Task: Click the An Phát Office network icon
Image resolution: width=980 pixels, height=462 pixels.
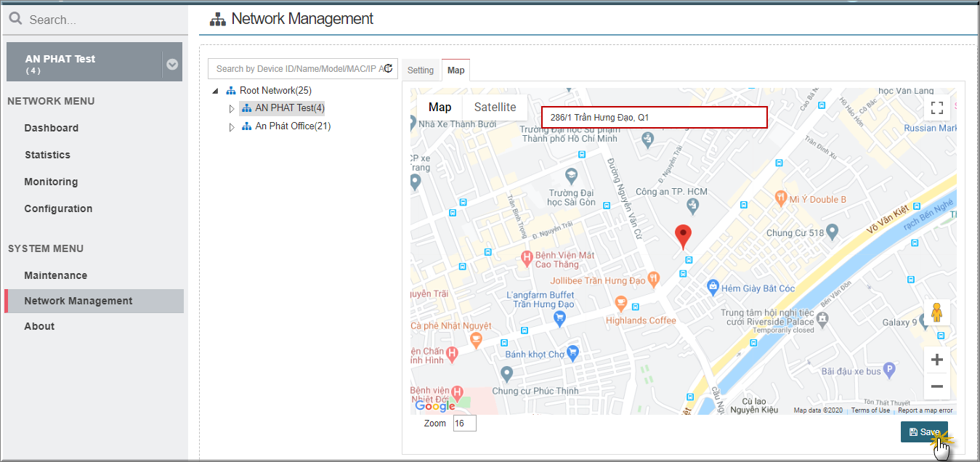Action: click(246, 126)
